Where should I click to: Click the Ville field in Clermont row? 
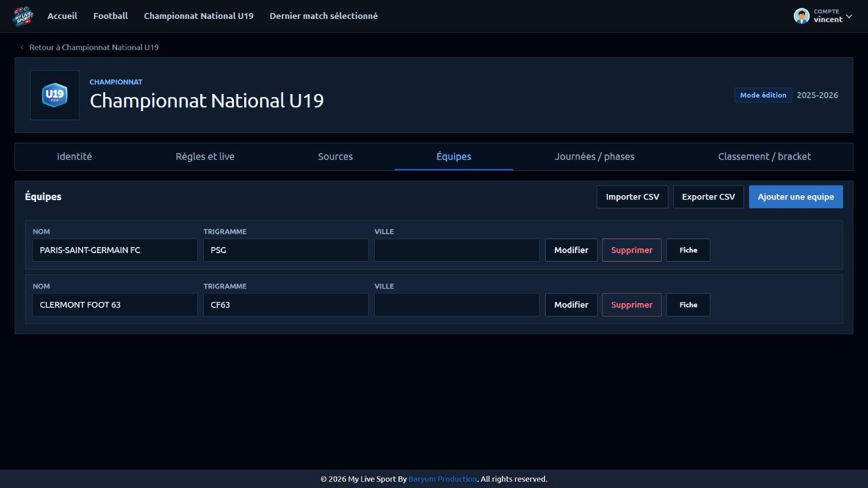pos(457,305)
